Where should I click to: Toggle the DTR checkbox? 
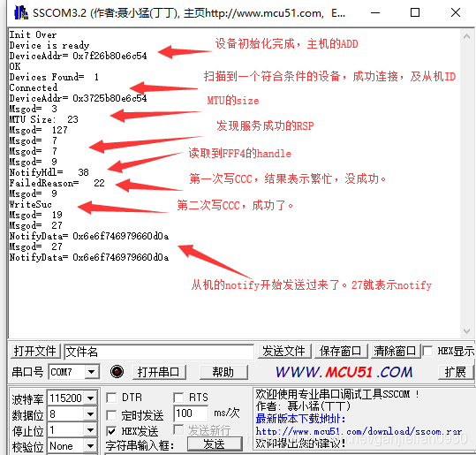(111, 398)
